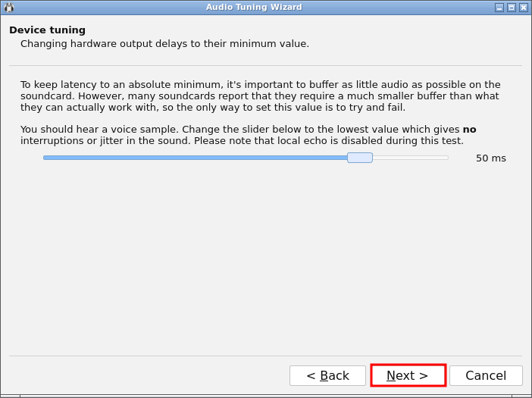Click the Audio Tuning Wizard title text
Viewport: 532px width, 398px height.
(254, 8)
